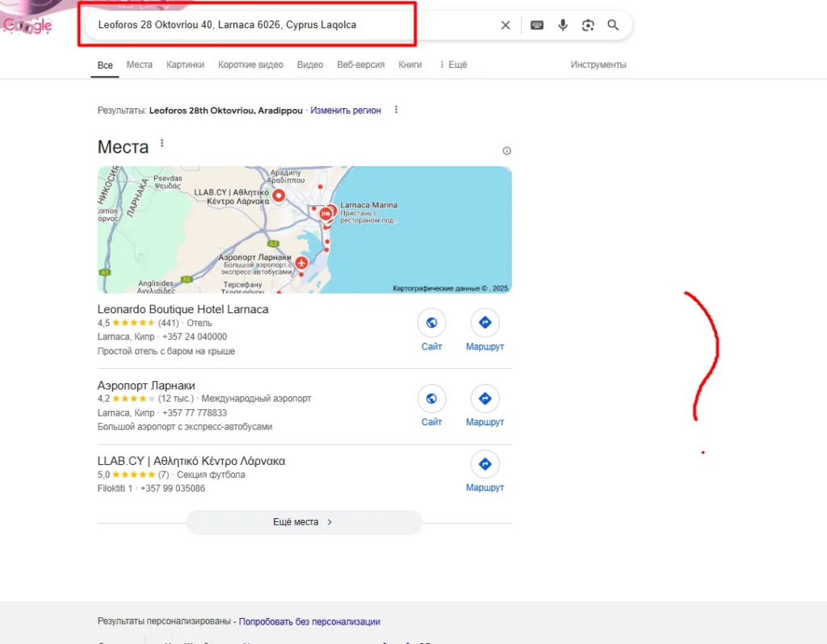Screen dimensions: 827x644
Task: Expand the Ещё more-tabs menu
Action: coord(453,65)
